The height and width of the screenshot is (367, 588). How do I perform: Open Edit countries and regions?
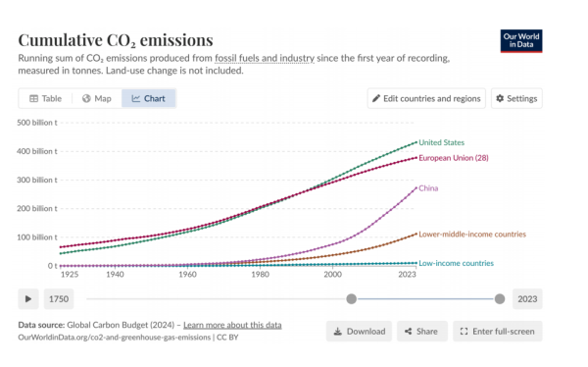[426, 98]
